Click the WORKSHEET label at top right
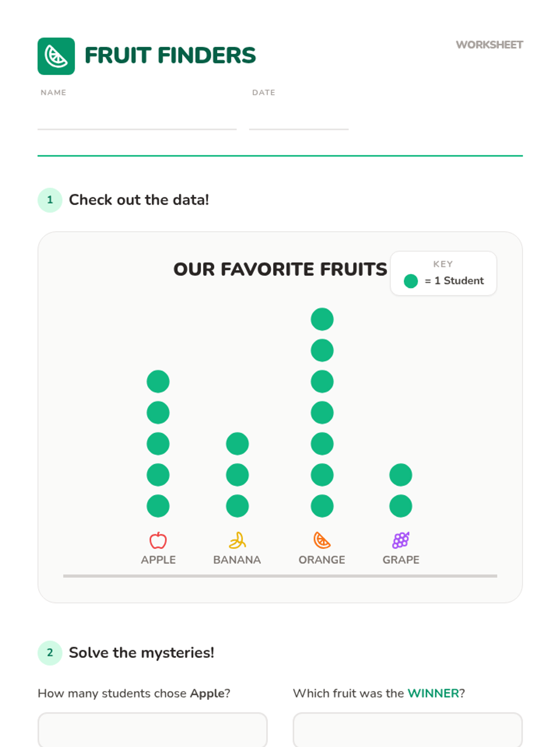The width and height of the screenshot is (560, 747). point(489,45)
